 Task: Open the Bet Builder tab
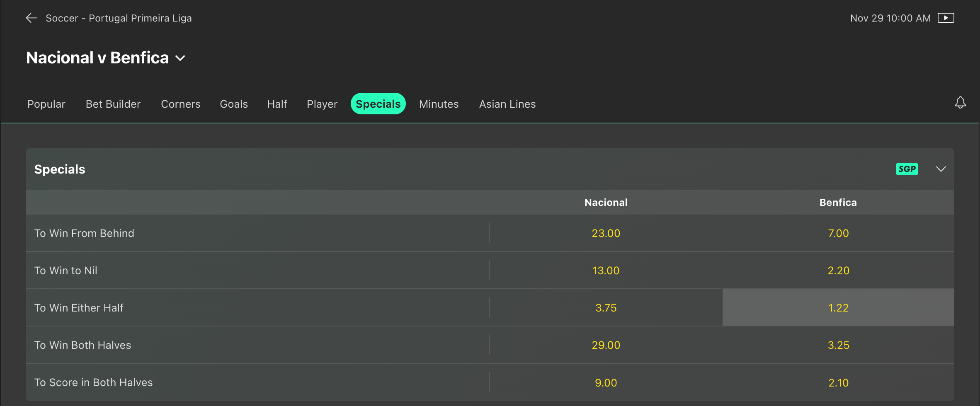[x=113, y=104]
